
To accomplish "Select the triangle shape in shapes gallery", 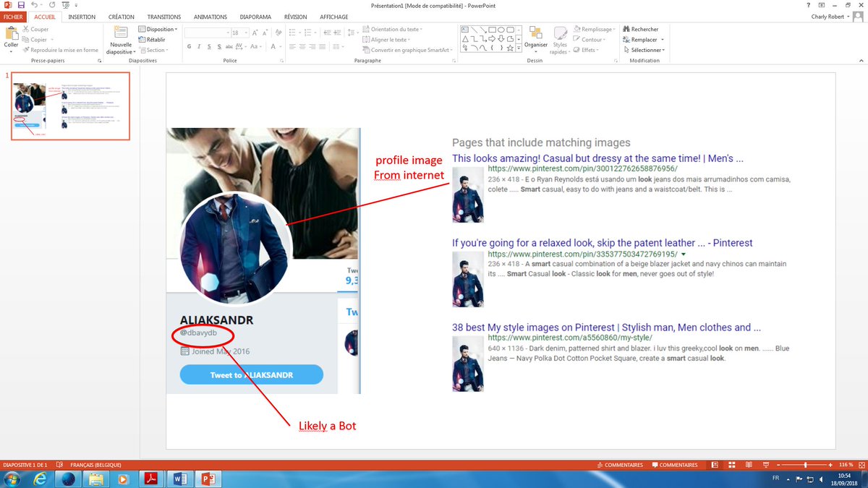I will click(464, 39).
